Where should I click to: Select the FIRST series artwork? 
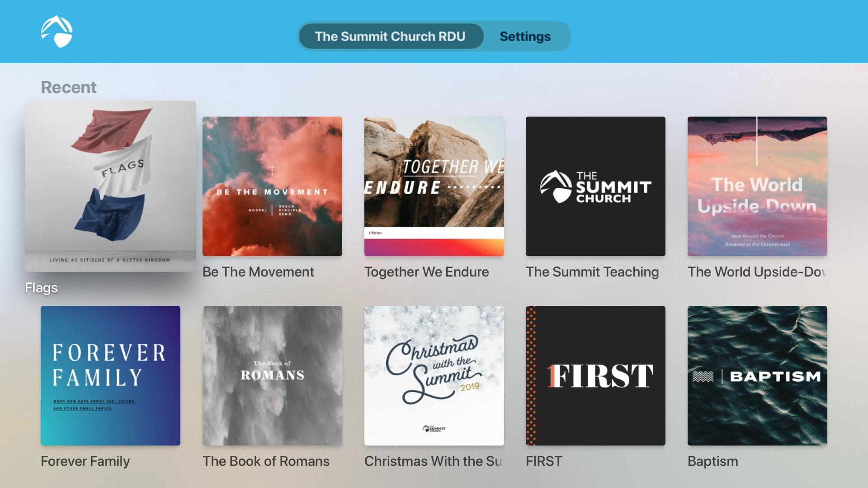[595, 375]
